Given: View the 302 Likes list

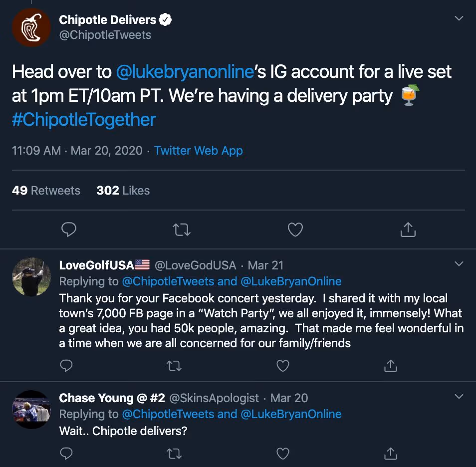Looking at the screenshot, I should [x=123, y=191].
